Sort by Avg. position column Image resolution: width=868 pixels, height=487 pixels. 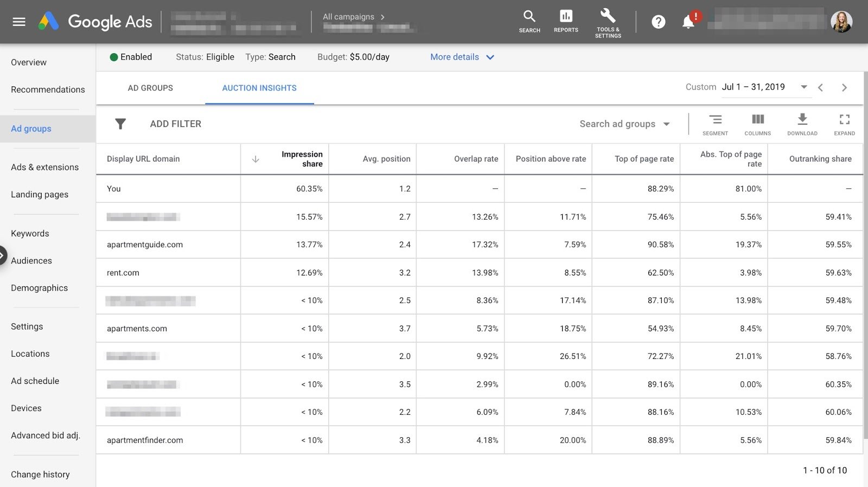386,159
